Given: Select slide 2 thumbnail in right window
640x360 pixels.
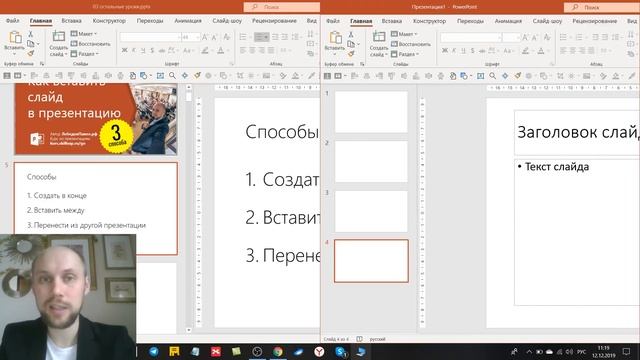Looking at the screenshot, I should (x=371, y=162).
